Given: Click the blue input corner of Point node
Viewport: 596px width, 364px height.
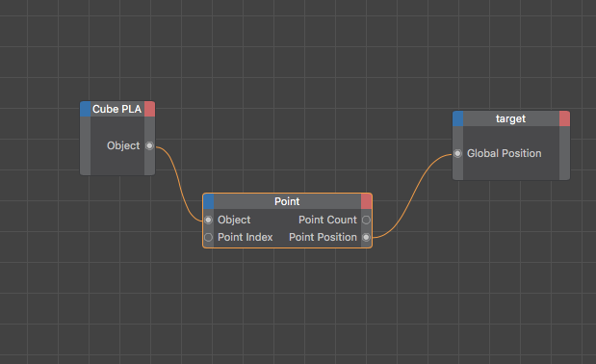Looking at the screenshot, I should [209, 201].
